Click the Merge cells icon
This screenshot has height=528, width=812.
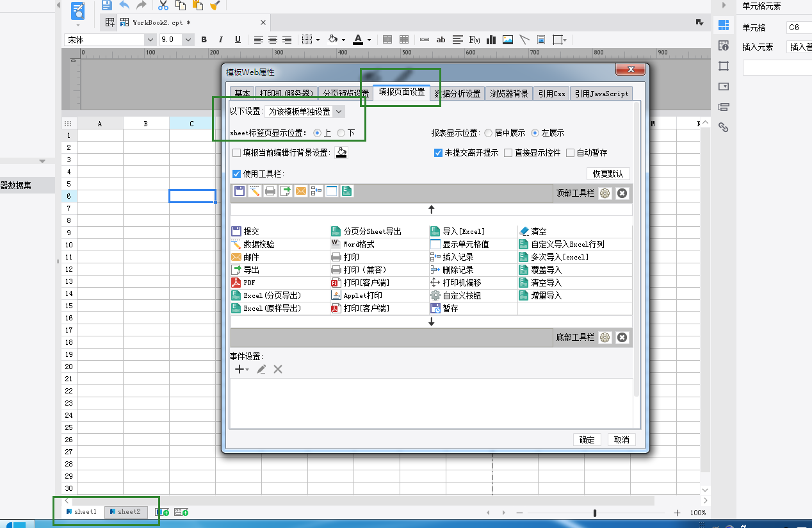coord(387,40)
